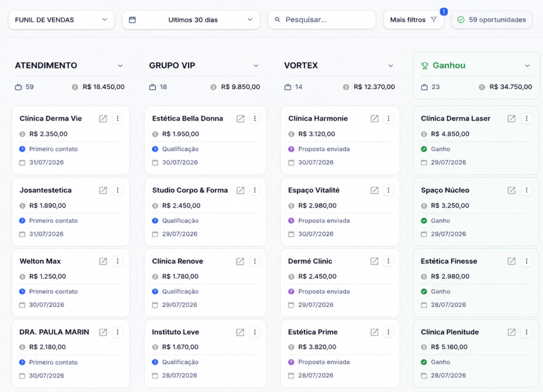
Task: Open three-dot menu on Estética Prime card
Action: click(x=388, y=332)
